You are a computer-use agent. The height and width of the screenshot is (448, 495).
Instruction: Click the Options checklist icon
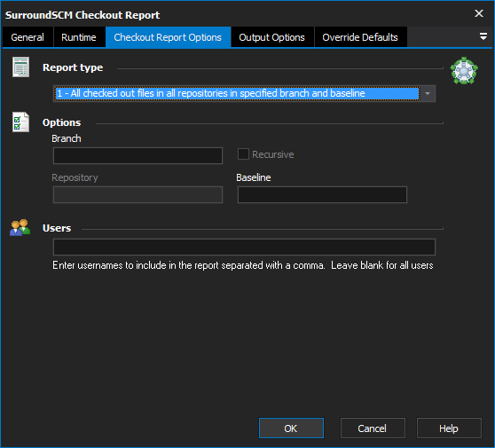click(20, 122)
